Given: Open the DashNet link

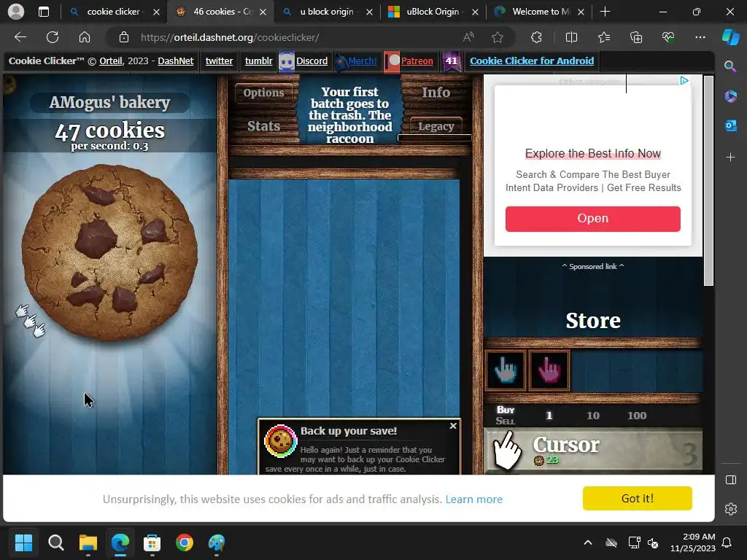Looking at the screenshot, I should click(175, 61).
